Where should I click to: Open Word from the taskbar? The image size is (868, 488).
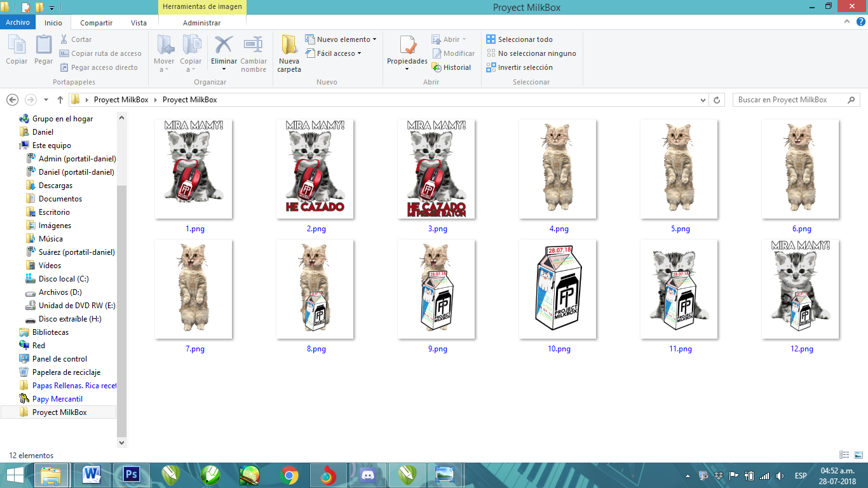(x=93, y=475)
